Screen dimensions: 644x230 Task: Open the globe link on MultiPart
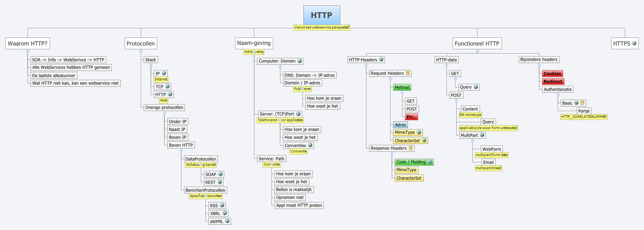click(482, 135)
